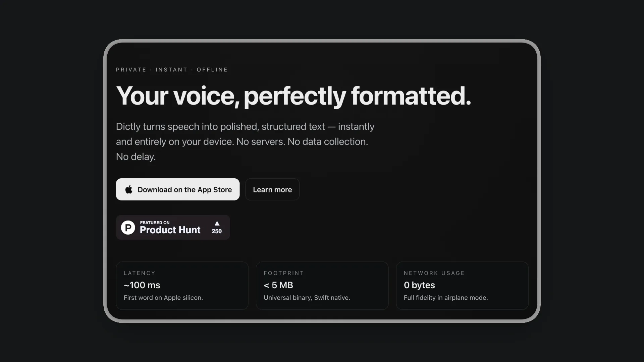Expand the < 5 MB footprint details
The height and width of the screenshot is (362, 644).
(278, 285)
